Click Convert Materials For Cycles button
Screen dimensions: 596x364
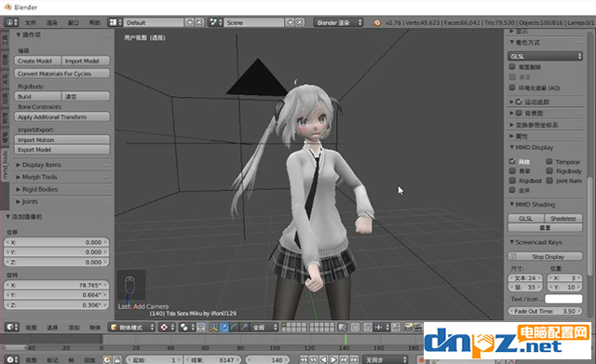click(62, 74)
